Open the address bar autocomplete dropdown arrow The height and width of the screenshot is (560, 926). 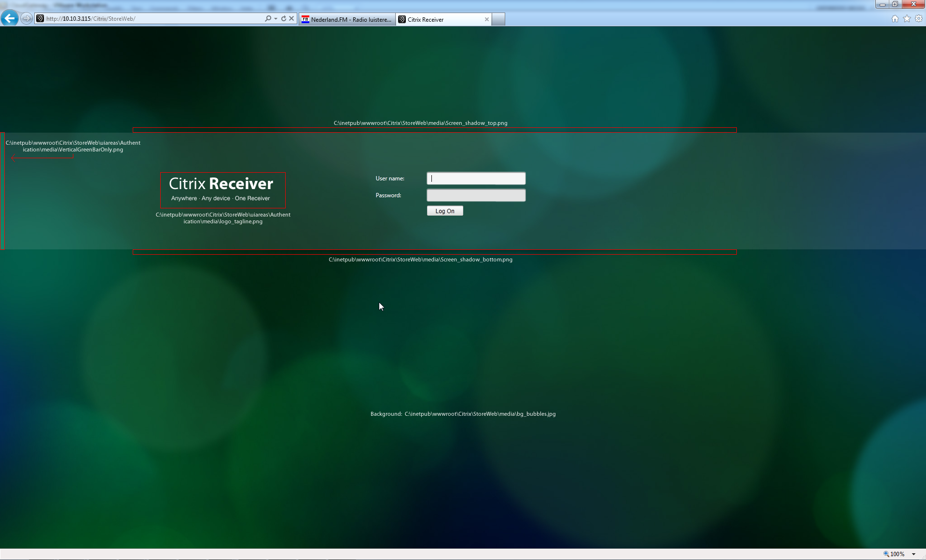[276, 18]
